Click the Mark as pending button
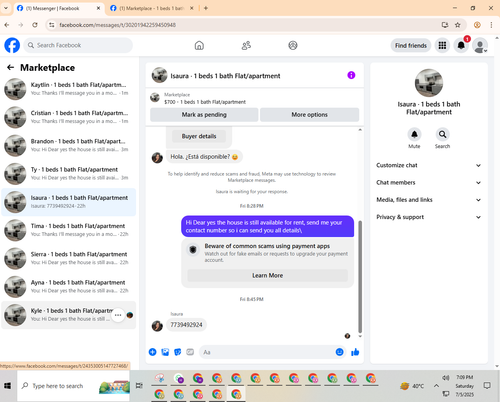This screenshot has height=402, width=500. [204, 115]
